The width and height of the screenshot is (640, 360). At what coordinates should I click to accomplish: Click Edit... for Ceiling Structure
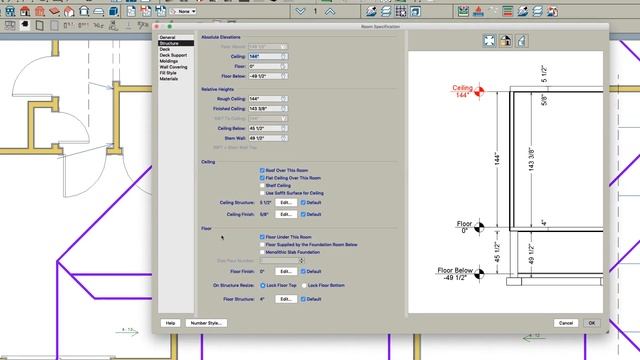tap(286, 202)
